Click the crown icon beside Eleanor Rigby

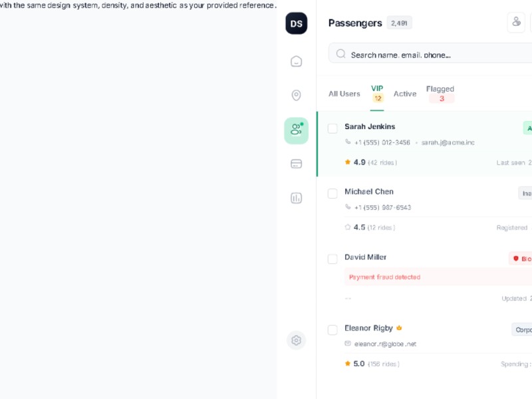pyautogui.click(x=400, y=328)
